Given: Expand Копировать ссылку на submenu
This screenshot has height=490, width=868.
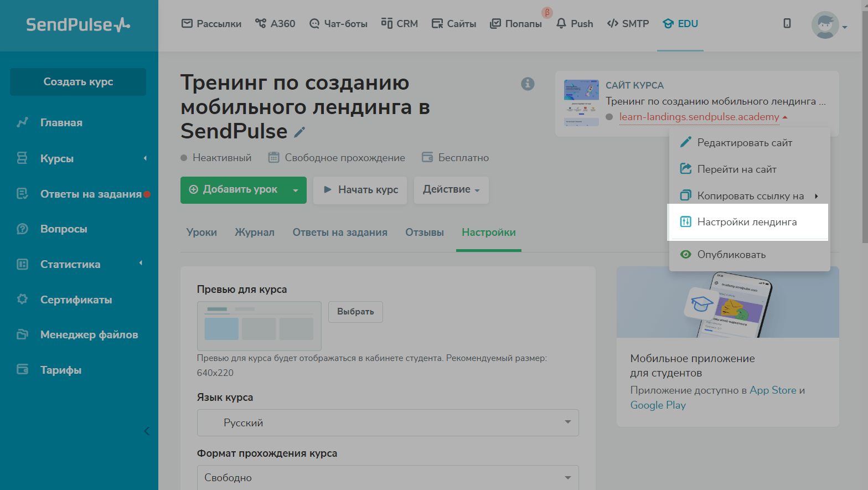Looking at the screenshot, I should [x=750, y=196].
